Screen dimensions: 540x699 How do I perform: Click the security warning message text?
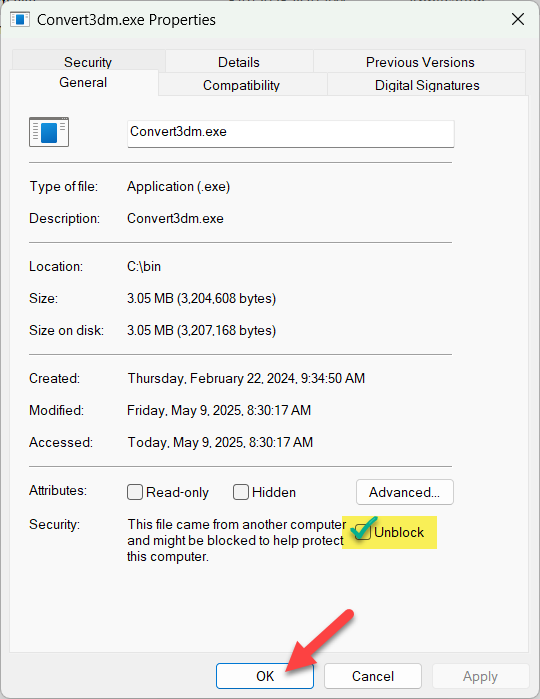click(x=236, y=540)
